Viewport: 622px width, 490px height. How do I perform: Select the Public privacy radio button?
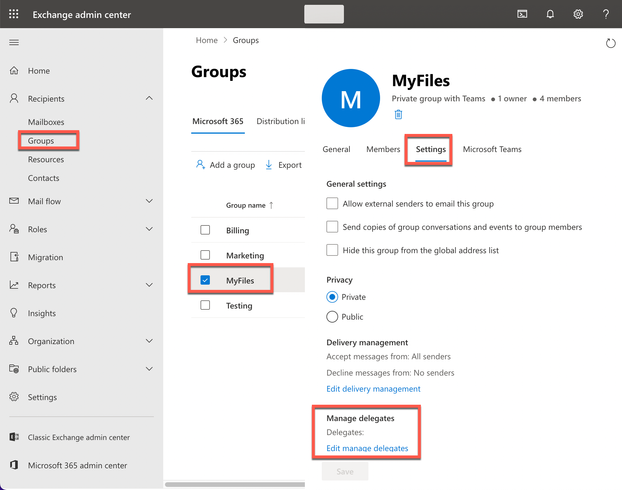coord(332,317)
